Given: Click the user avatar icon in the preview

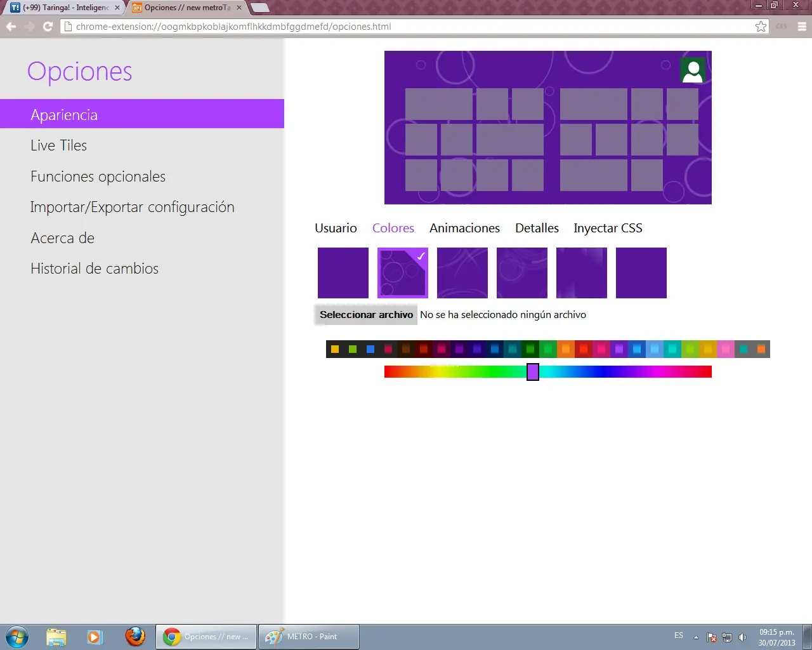Looking at the screenshot, I should [x=693, y=70].
